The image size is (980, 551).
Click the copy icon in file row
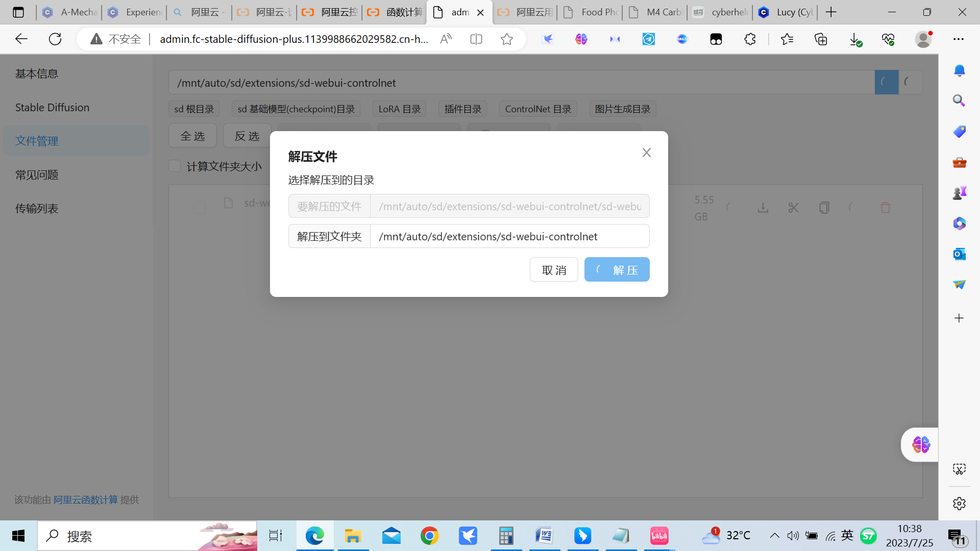[x=824, y=208]
